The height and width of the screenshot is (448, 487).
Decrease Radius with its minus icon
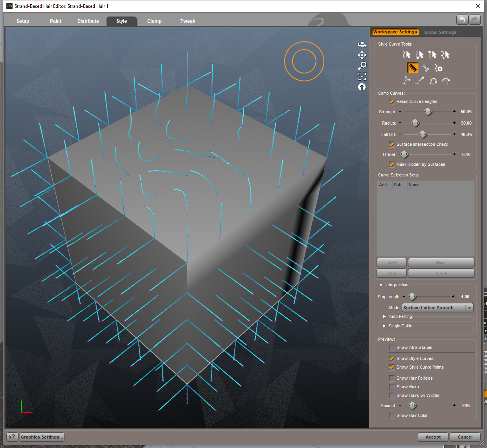tap(400, 123)
